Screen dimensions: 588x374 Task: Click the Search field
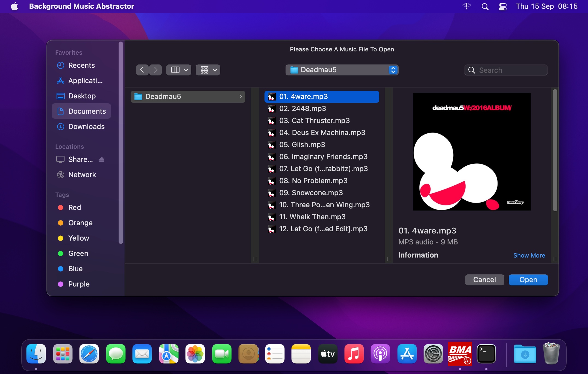pos(506,70)
